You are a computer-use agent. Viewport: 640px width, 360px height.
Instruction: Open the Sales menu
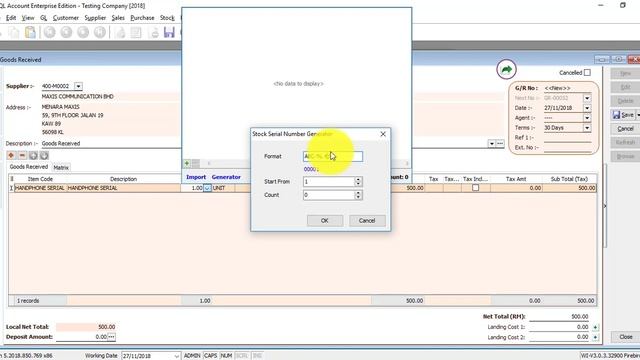(118, 18)
